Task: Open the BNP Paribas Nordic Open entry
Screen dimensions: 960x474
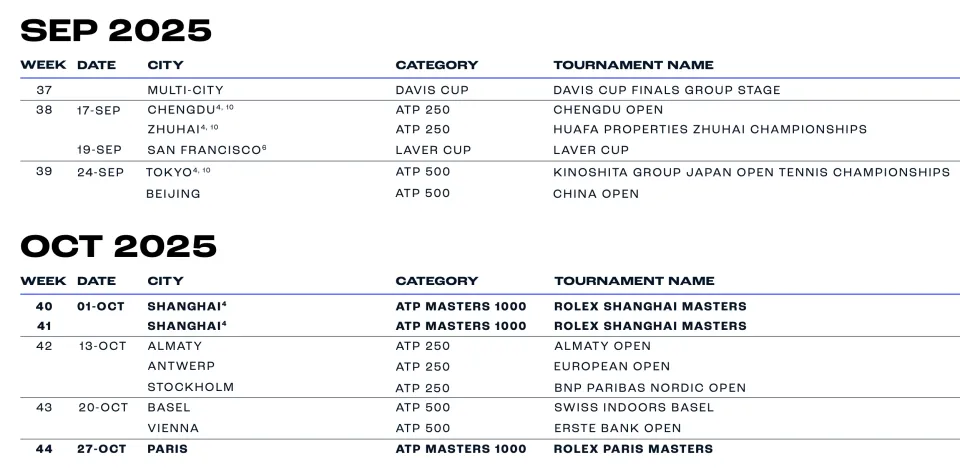Action: [650, 388]
